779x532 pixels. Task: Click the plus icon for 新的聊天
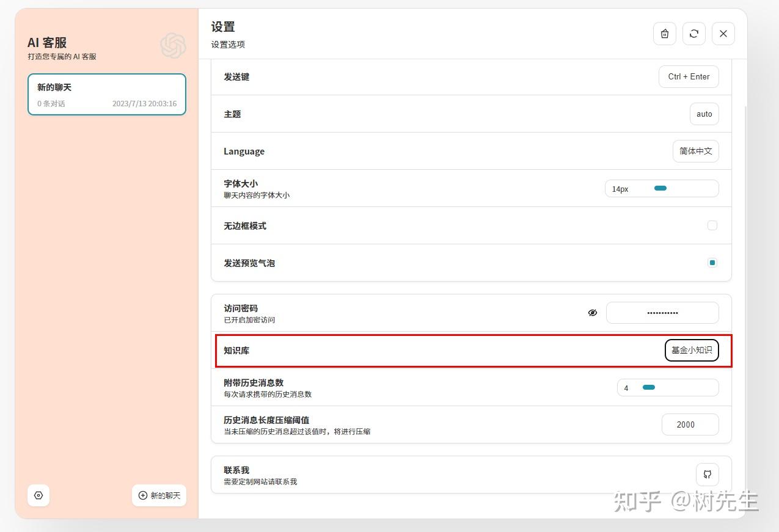[x=143, y=495]
